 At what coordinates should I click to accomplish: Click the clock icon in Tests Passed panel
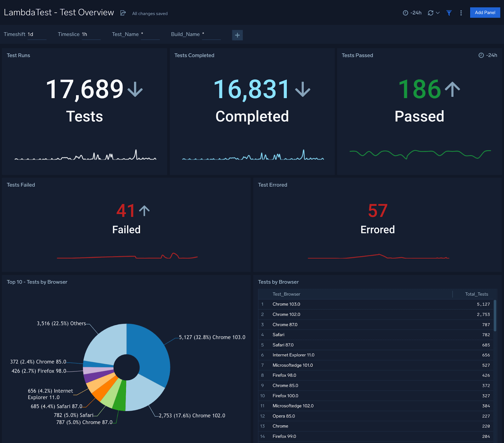[481, 55]
